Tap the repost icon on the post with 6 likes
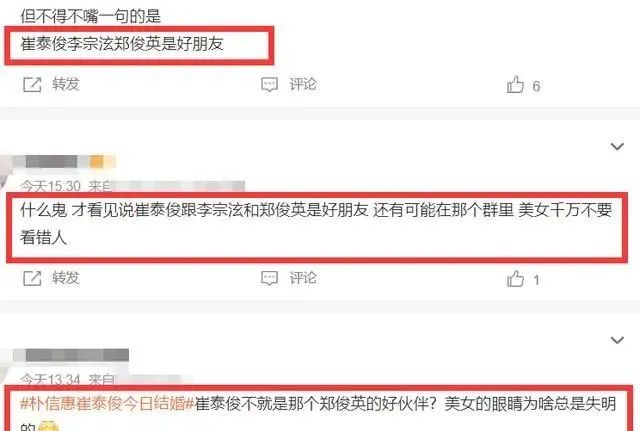The width and height of the screenshot is (640, 431). [x=32, y=84]
